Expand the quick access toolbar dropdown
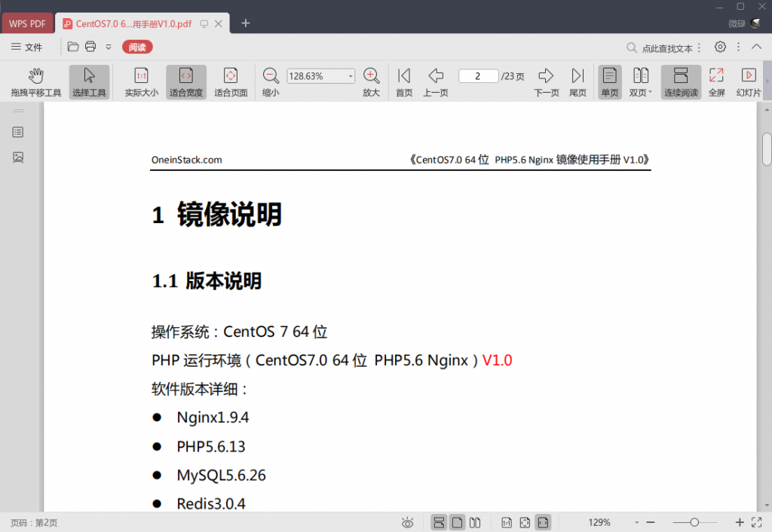 109,47
